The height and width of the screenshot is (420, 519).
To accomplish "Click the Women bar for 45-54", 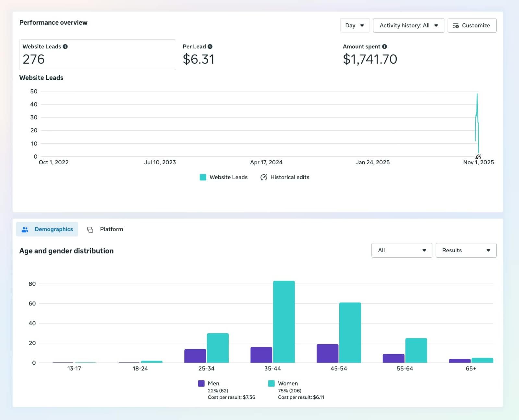I will coord(350,333).
